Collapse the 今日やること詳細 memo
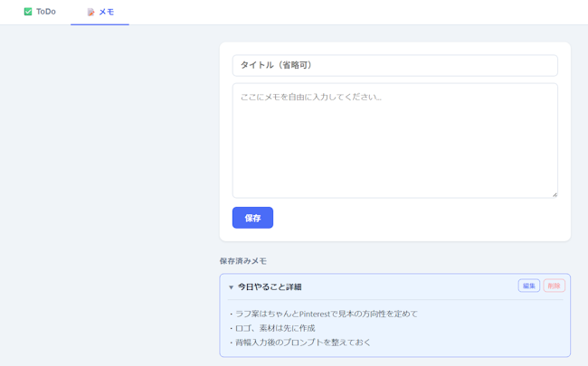The width and height of the screenshot is (588, 366). pos(231,287)
